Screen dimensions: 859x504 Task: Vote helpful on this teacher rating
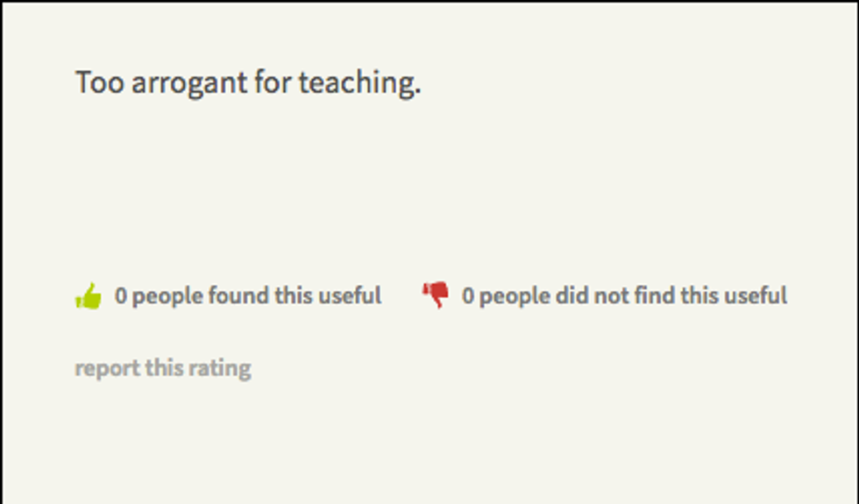click(89, 296)
